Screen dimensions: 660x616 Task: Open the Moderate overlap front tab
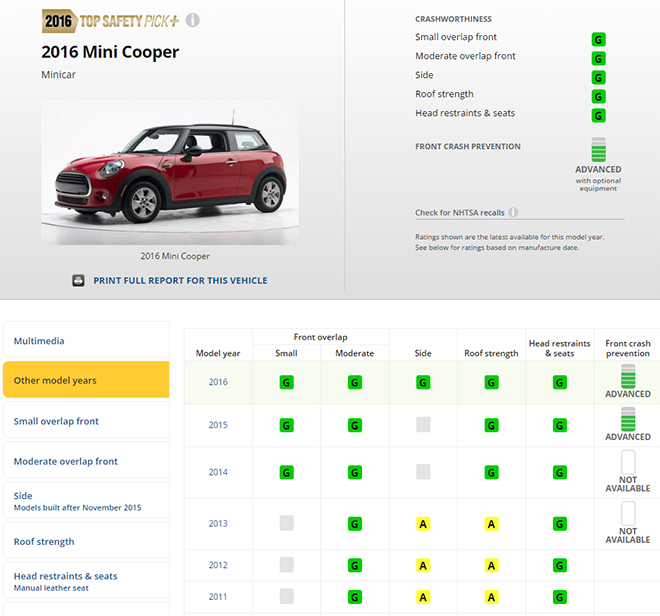pos(86,461)
